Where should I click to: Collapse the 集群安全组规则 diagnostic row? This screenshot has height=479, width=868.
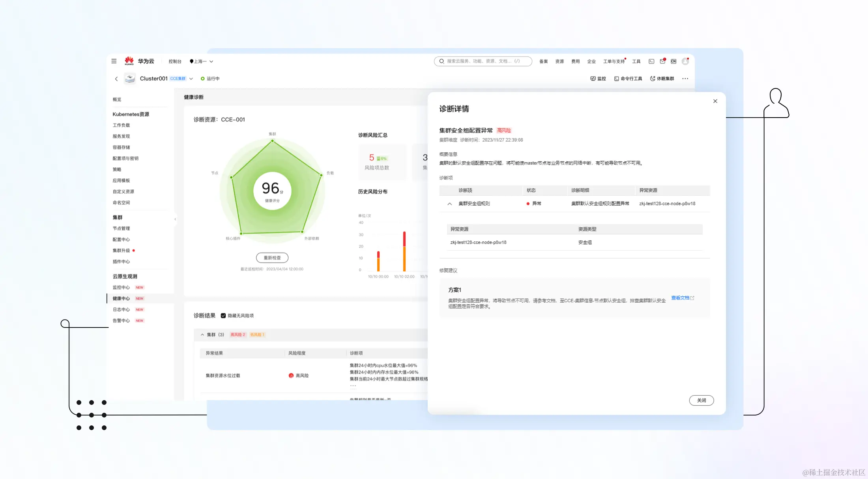449,204
